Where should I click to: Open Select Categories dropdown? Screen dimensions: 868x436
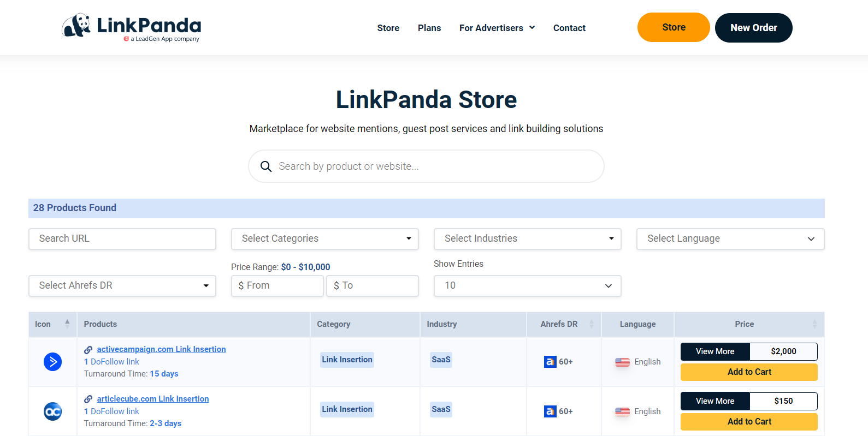(x=325, y=239)
